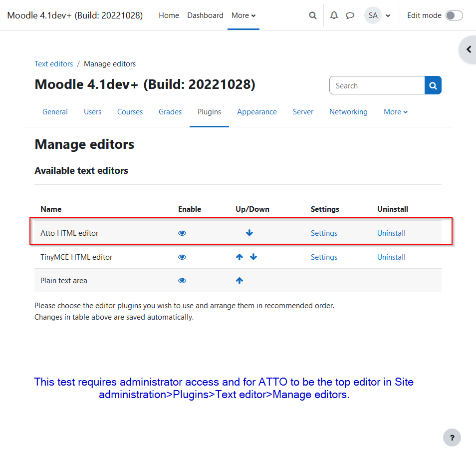Open the site search magnifier in top bar
Screen dimensions: 476x459
pyautogui.click(x=313, y=15)
